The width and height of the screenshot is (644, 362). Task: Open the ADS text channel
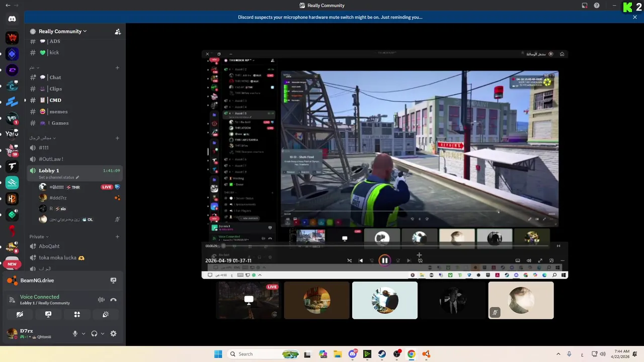[75, 41]
